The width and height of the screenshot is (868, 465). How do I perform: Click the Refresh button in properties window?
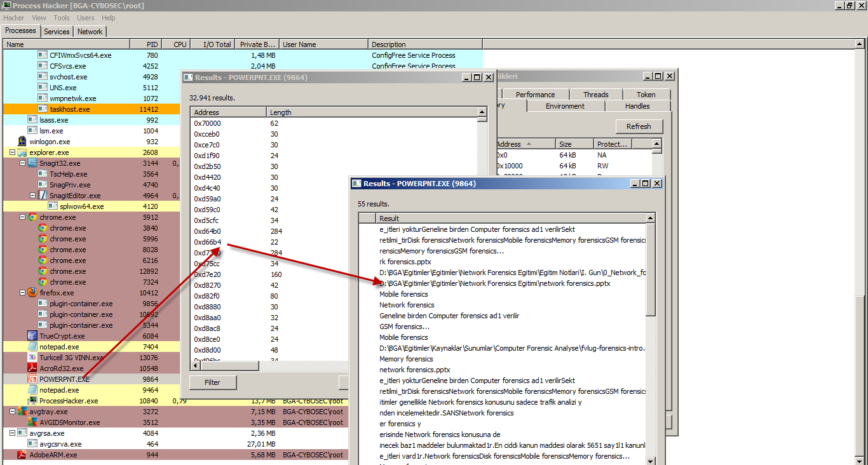pyautogui.click(x=639, y=126)
